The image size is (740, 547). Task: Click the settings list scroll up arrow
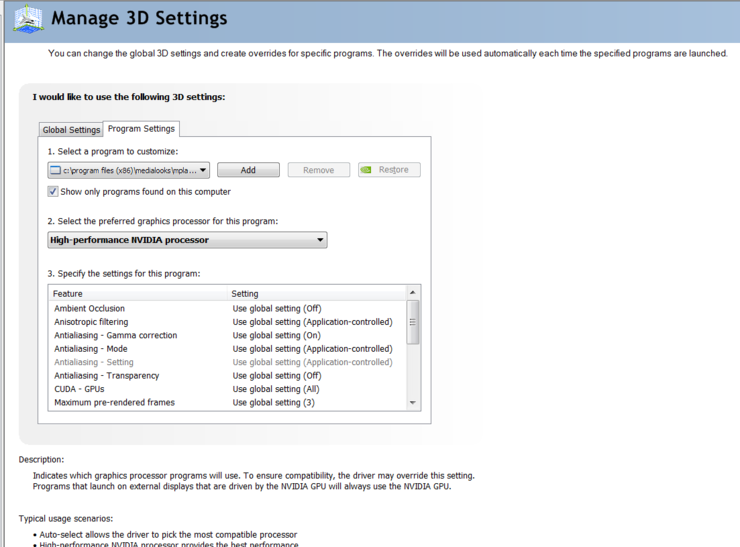coord(413,293)
